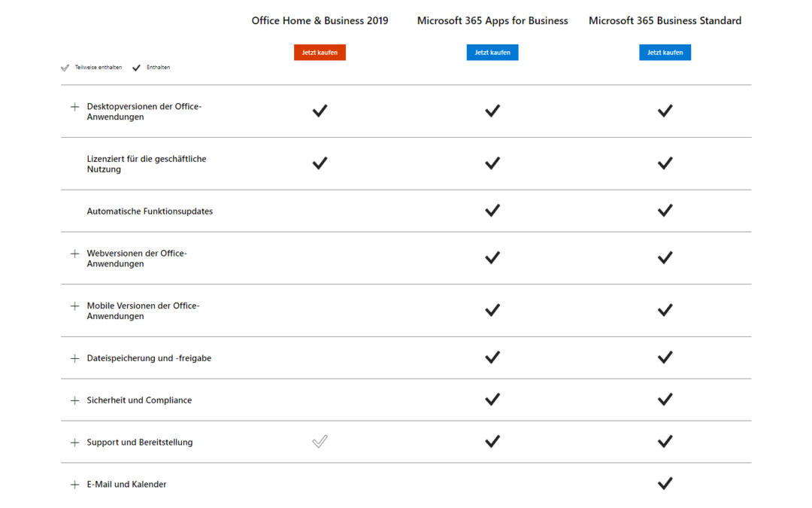Click Sicherheit und Compliance checkmark under Business Standard

point(665,399)
